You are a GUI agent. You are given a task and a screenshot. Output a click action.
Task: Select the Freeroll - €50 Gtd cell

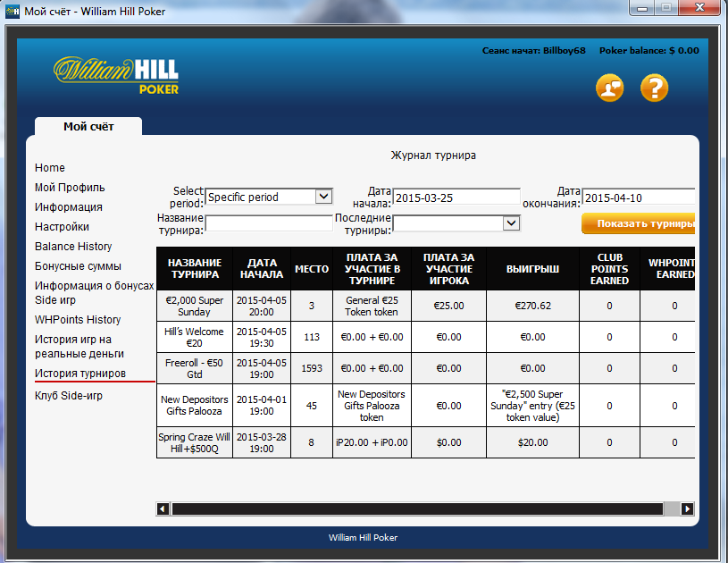[195, 368]
